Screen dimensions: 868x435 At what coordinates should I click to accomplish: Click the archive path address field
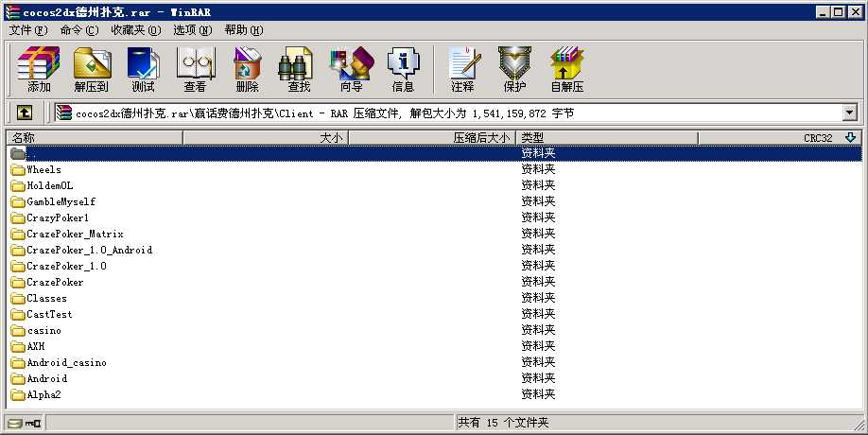tap(448, 113)
